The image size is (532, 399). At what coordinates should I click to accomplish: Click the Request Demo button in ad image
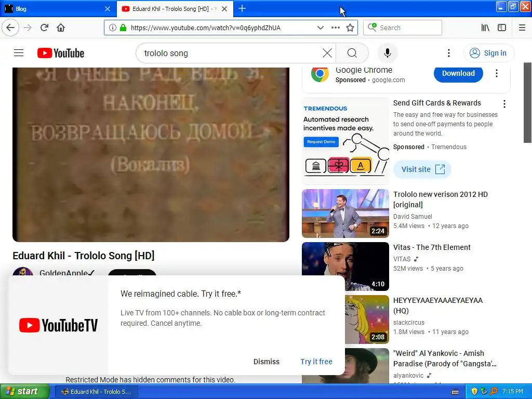(321, 142)
